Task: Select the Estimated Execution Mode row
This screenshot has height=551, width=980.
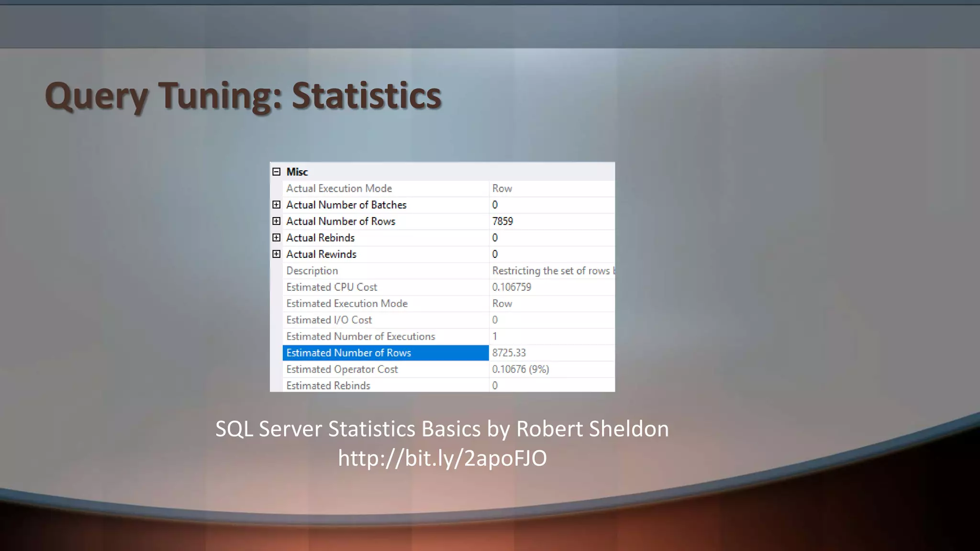Action: click(448, 303)
